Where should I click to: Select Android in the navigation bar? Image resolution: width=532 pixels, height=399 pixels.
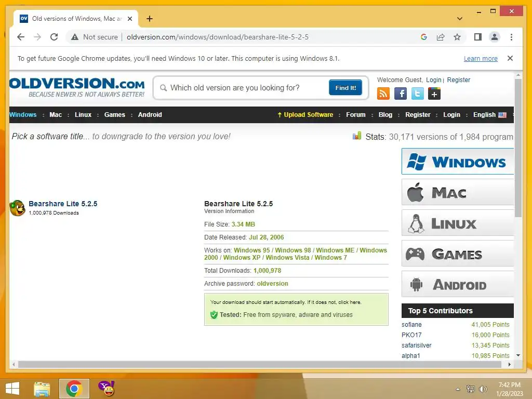tap(150, 115)
